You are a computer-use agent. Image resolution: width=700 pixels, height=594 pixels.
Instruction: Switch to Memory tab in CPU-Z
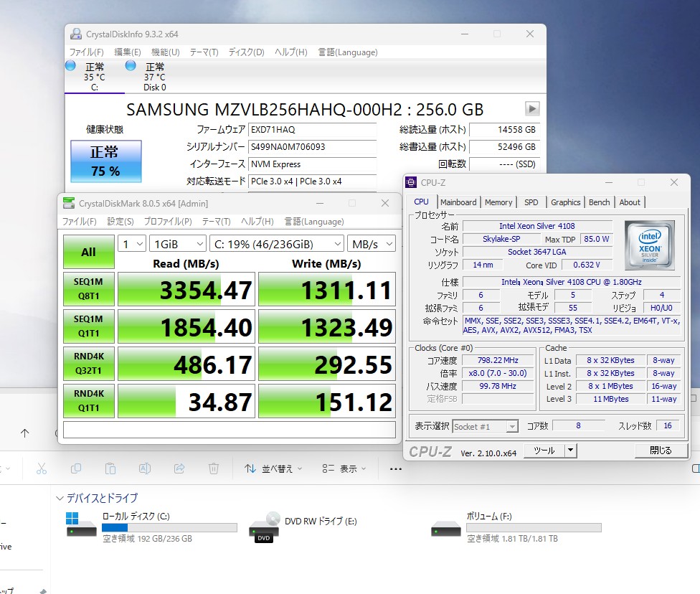(x=498, y=202)
